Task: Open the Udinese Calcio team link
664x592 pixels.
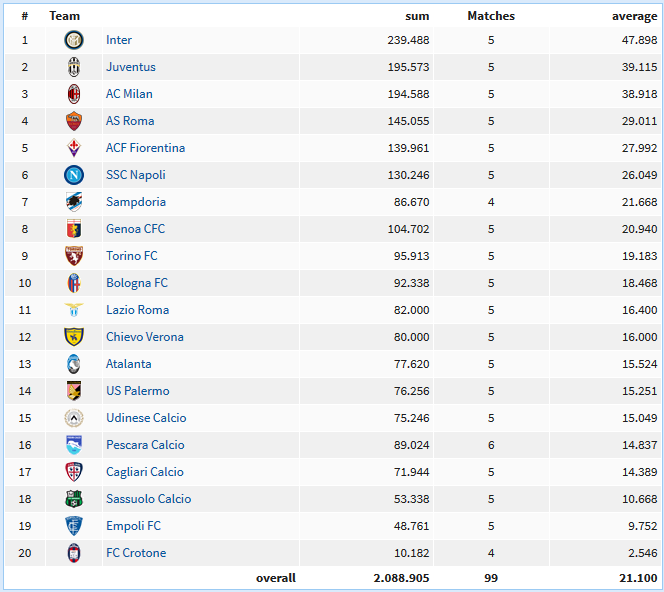Action: (x=146, y=418)
